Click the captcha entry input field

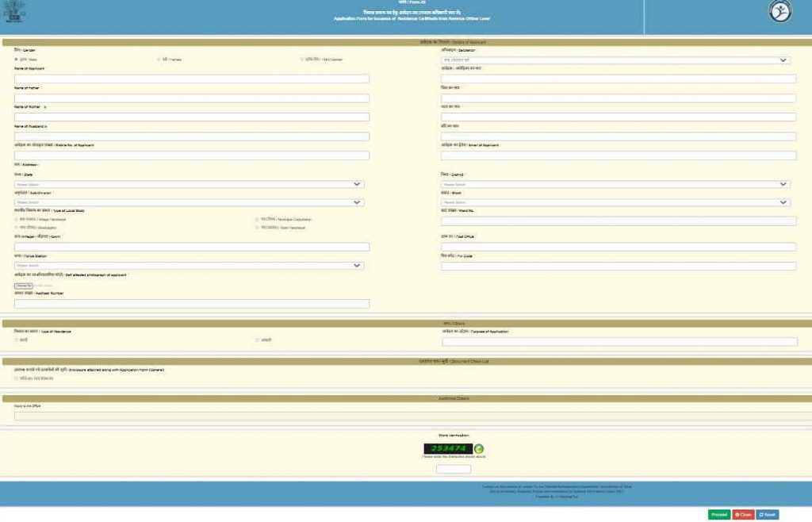pyautogui.click(x=454, y=468)
